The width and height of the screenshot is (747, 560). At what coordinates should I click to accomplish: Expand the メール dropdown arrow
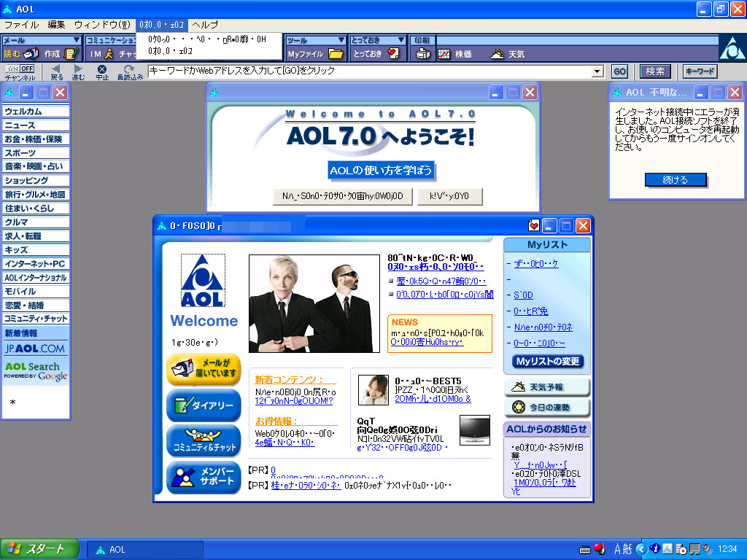tap(76, 40)
